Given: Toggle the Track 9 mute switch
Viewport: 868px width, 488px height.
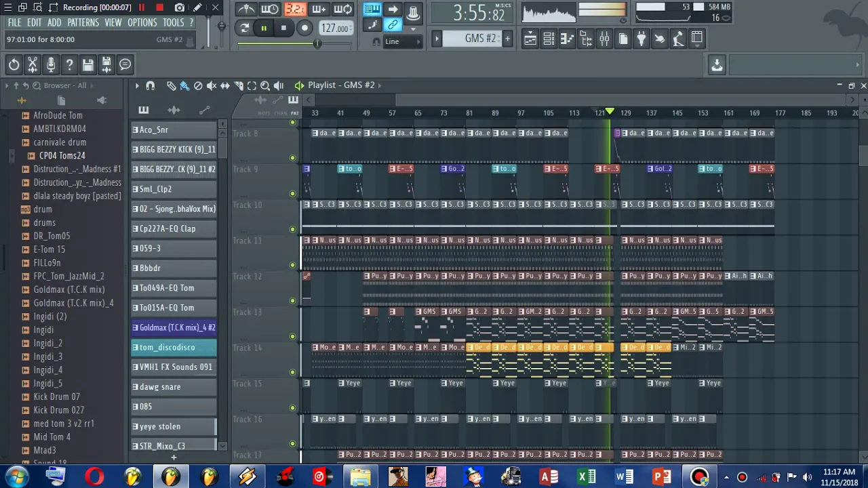Looking at the screenshot, I should pyautogui.click(x=293, y=194).
